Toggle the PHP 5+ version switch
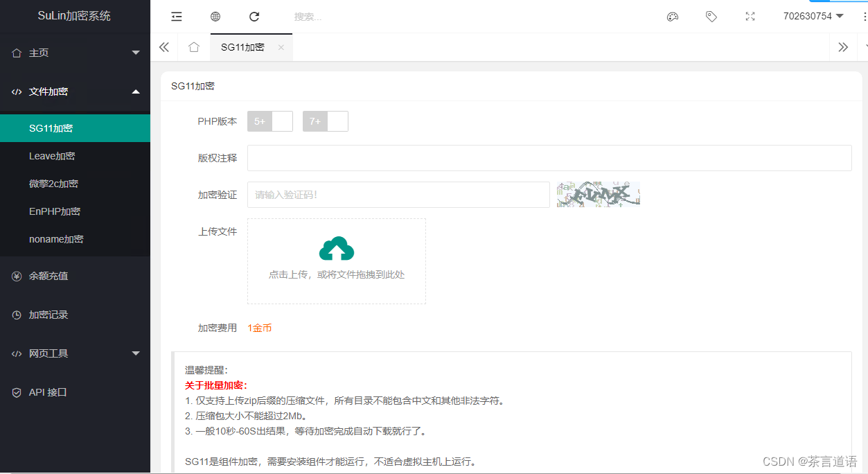The width and height of the screenshot is (868, 474). (x=270, y=121)
